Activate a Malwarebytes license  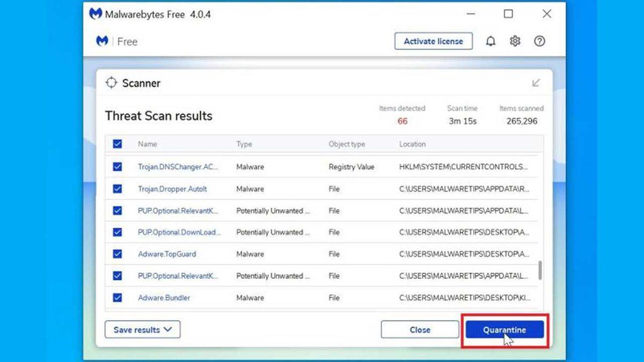434,41
